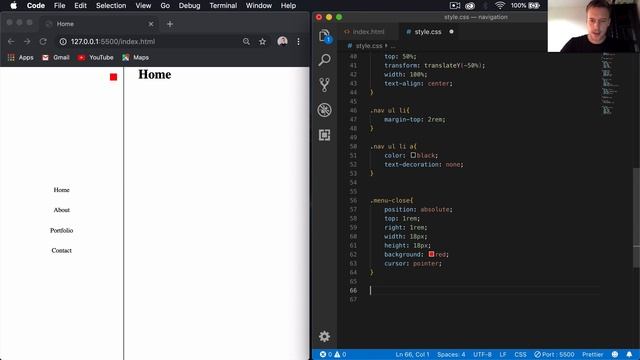Image resolution: width=640 pixels, height=360 pixels.
Task: Click the CSS language mode status item
Action: click(520, 354)
